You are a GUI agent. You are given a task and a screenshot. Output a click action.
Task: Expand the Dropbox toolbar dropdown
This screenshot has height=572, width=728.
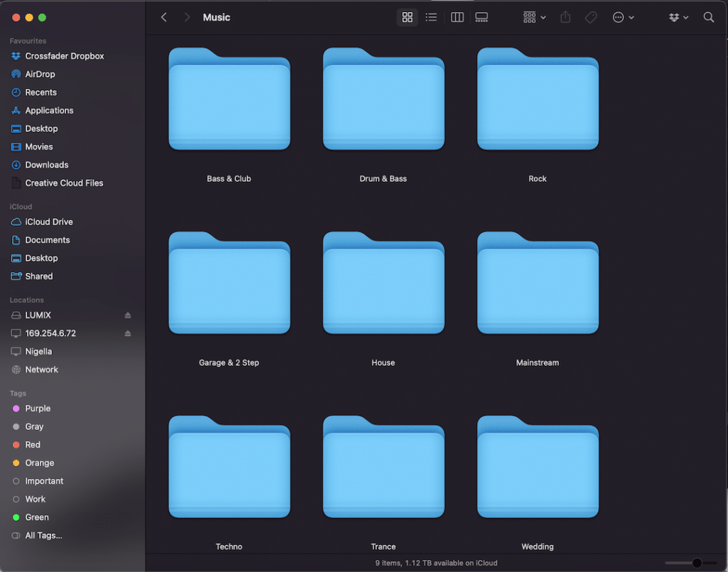click(x=678, y=17)
